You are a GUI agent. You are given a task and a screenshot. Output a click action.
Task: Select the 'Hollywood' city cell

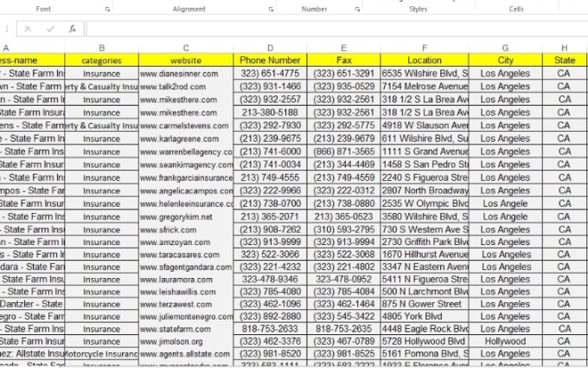[505, 342]
